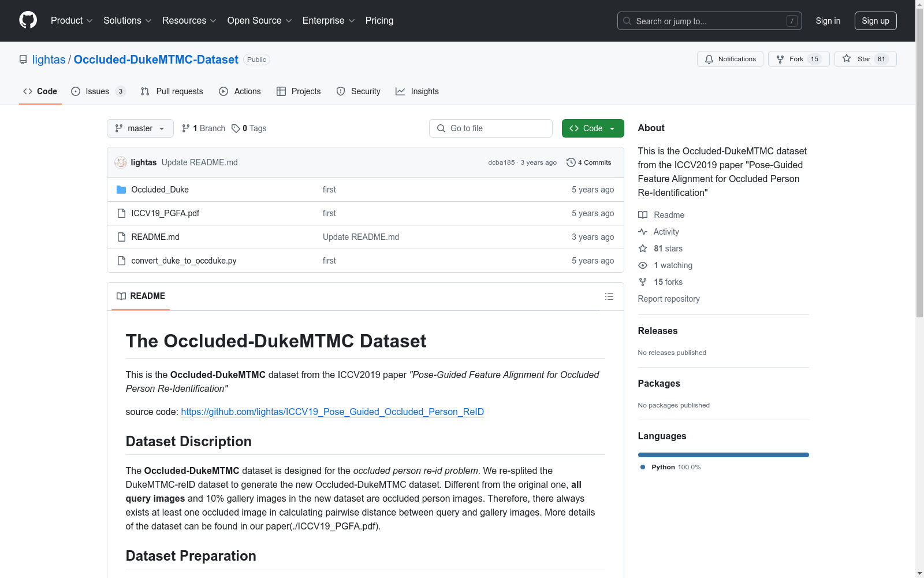Image resolution: width=924 pixels, height=578 pixels.
Task: Click the repository book icon beside lightas
Action: point(23,60)
